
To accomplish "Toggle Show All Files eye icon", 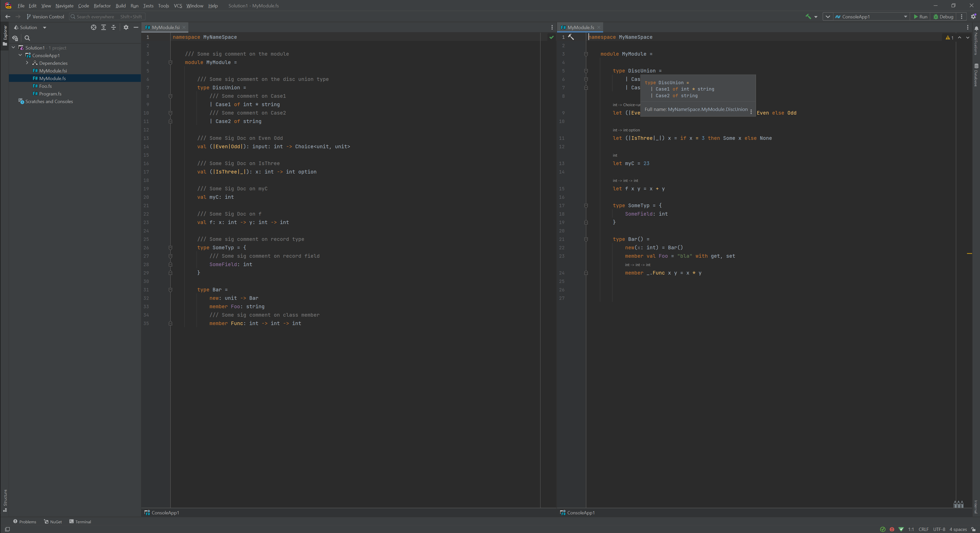I will pos(15,38).
